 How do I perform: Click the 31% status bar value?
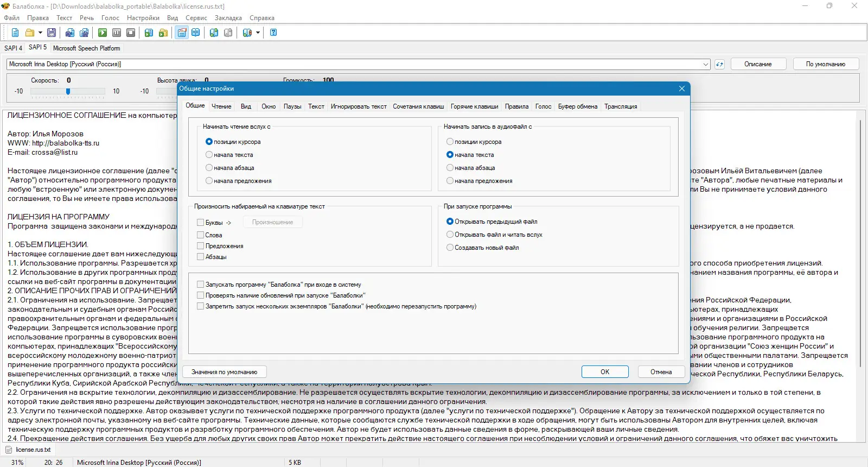pyautogui.click(x=17, y=463)
